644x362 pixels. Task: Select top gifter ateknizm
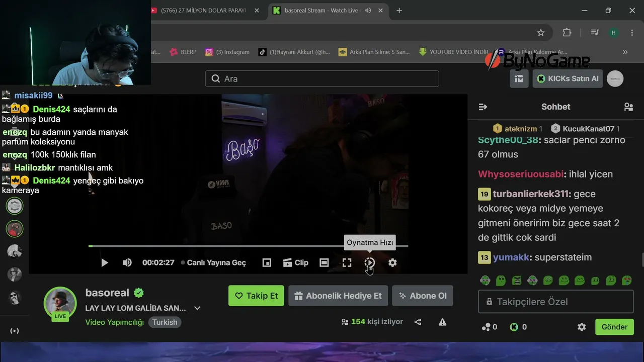[x=517, y=129]
